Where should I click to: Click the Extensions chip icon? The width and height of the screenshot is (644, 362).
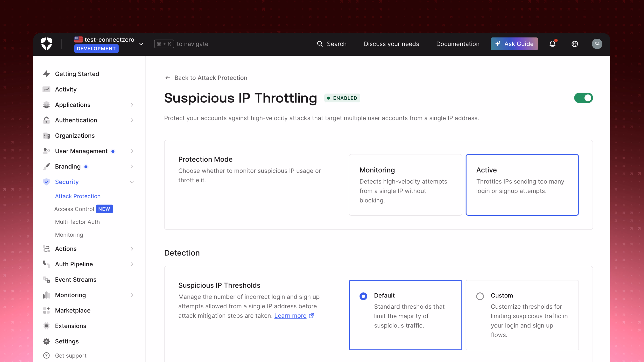(46, 326)
